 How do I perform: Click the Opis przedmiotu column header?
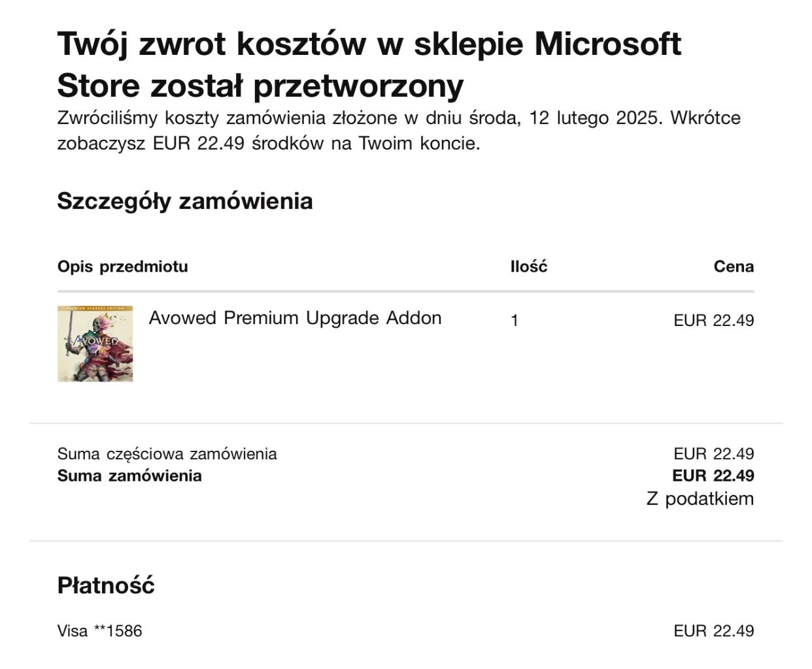tap(122, 267)
